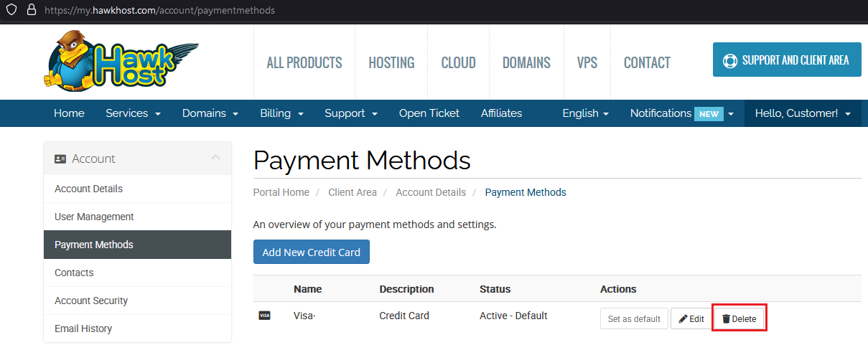Open the Hello, Customer! account menu

[802, 113]
